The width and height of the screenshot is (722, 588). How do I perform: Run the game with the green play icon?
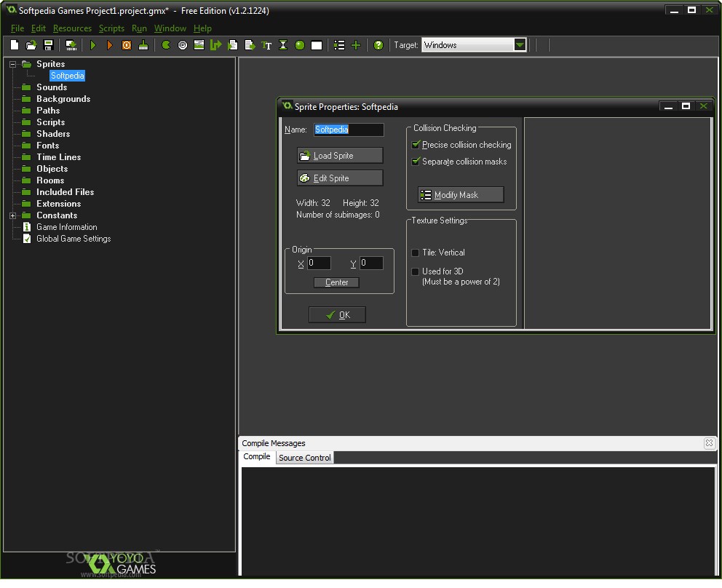[93, 45]
